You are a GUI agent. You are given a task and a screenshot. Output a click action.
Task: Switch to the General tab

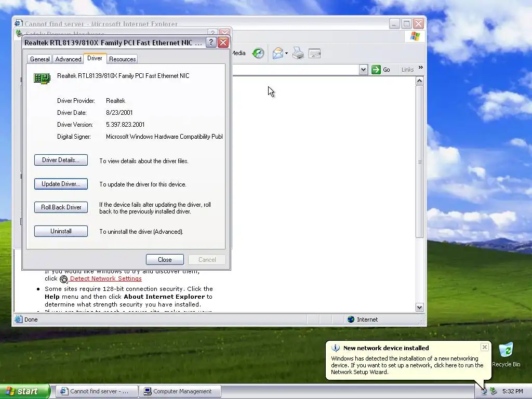click(x=39, y=59)
